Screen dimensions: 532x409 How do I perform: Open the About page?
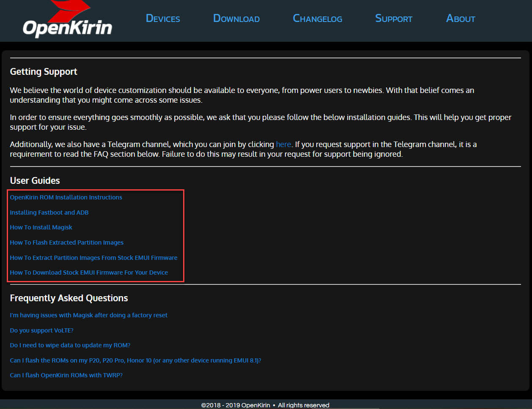(461, 19)
